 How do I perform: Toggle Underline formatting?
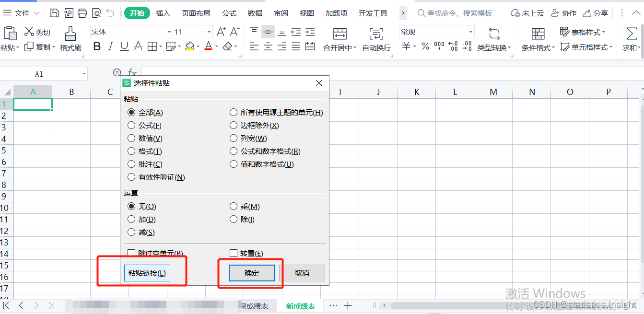[x=124, y=47]
